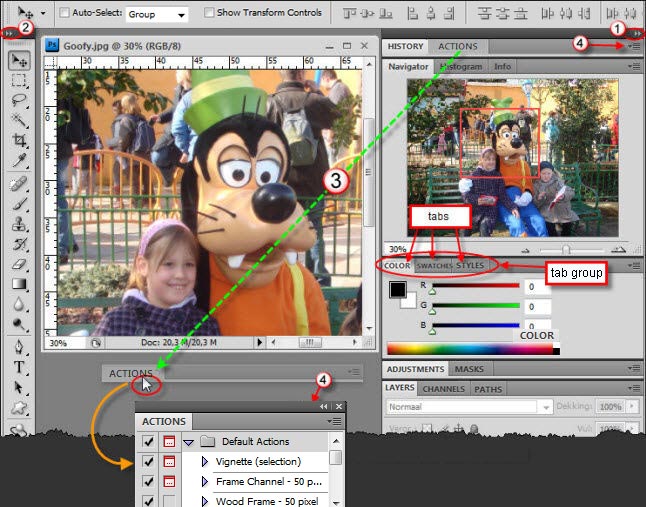Select the Healing Brush tool
This screenshot has height=507, width=646.
tap(19, 184)
